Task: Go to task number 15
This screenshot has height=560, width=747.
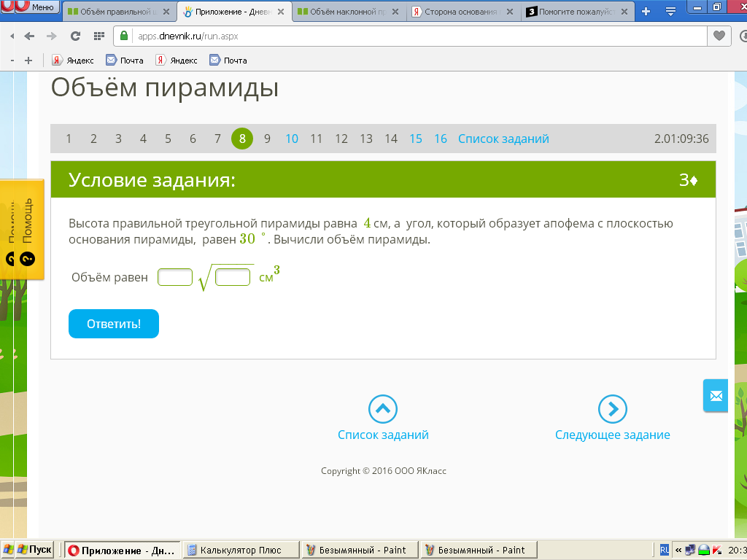Action: pos(415,139)
